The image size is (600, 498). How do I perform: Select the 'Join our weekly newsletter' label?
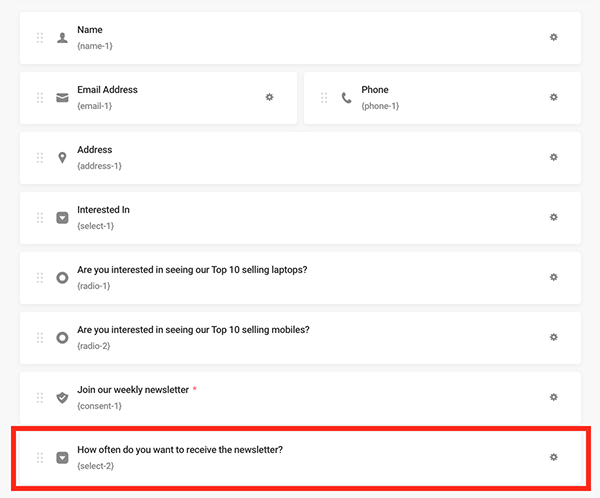tap(133, 390)
